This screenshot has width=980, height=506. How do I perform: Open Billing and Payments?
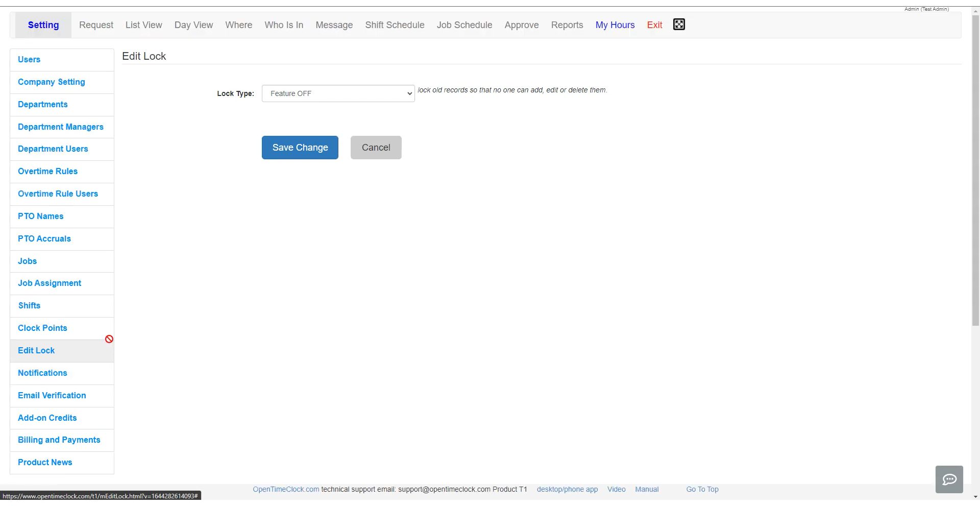tap(59, 440)
